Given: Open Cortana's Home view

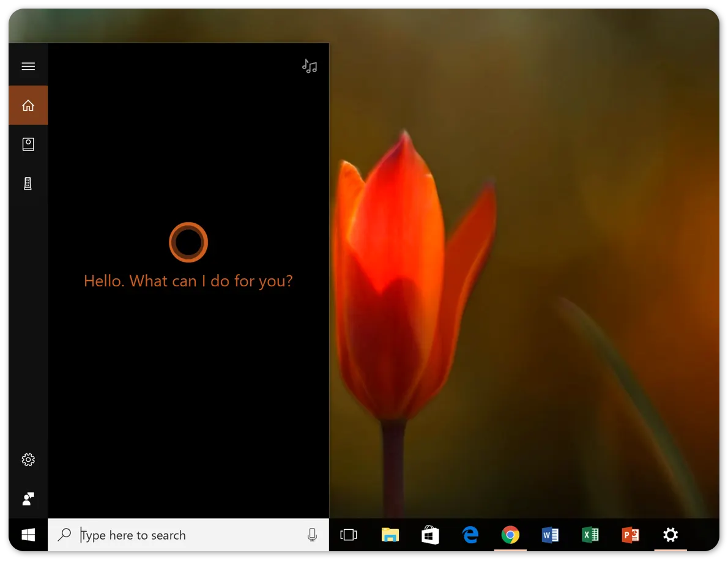Looking at the screenshot, I should tap(28, 105).
